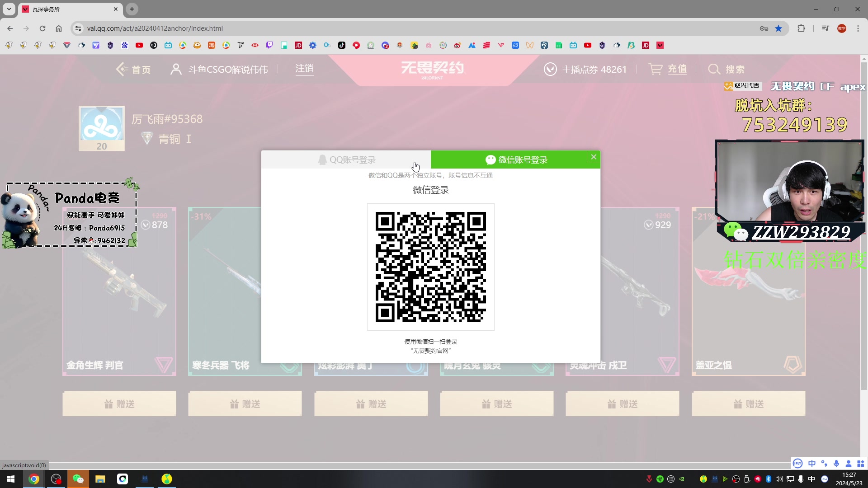868x488 pixels.
Task: Close the WeChat login dialog
Action: click(594, 157)
